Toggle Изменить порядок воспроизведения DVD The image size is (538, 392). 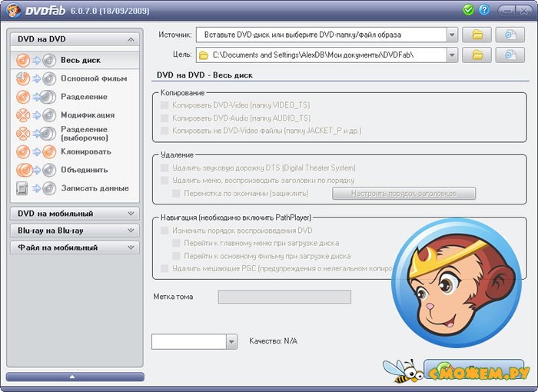click(x=164, y=231)
